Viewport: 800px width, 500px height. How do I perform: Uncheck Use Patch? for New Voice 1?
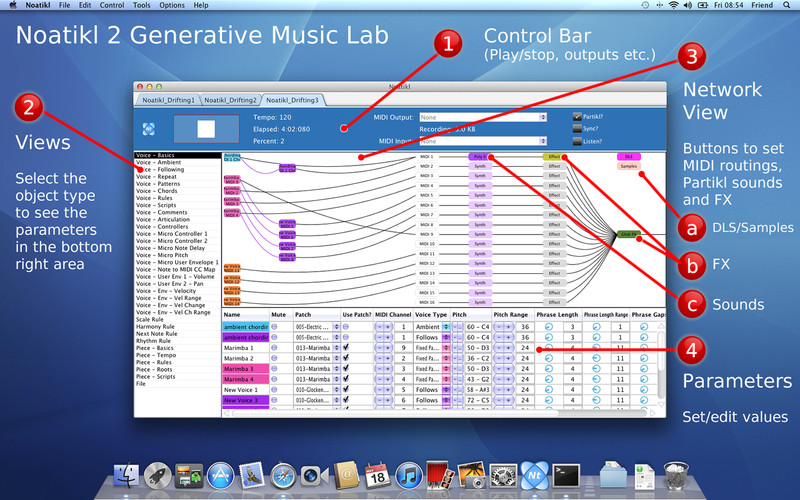346,389
